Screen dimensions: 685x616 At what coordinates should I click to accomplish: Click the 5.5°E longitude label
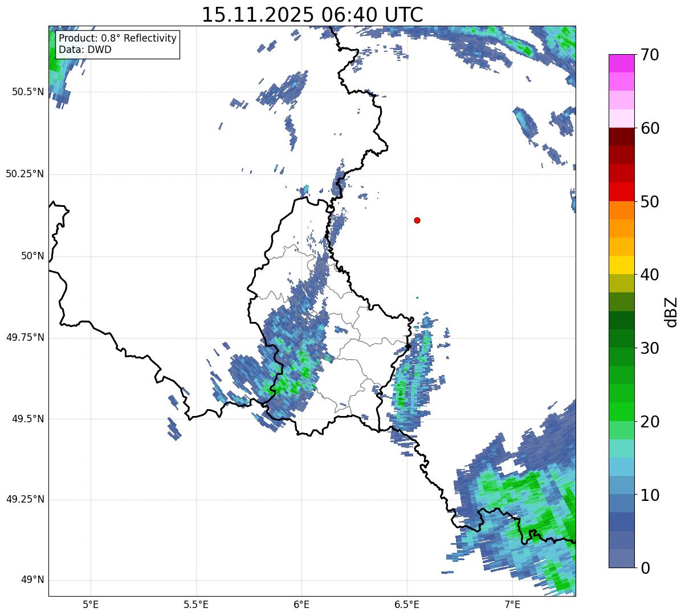point(196,604)
